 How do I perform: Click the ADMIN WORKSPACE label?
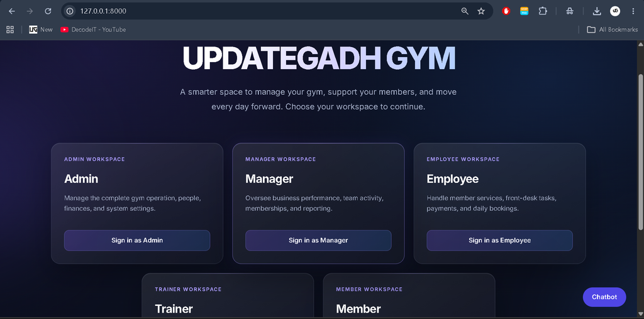94,159
